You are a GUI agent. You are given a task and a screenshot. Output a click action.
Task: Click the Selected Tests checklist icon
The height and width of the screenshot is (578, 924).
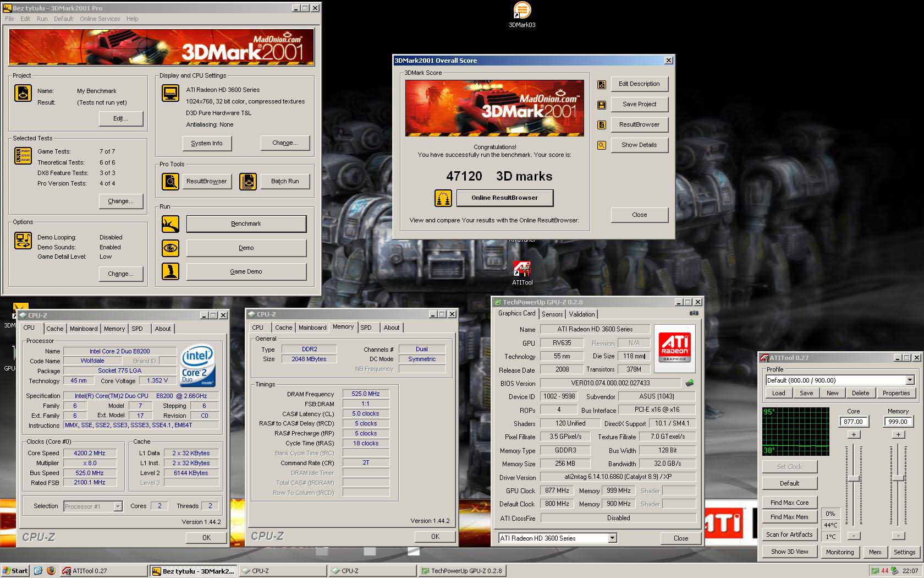(x=23, y=156)
